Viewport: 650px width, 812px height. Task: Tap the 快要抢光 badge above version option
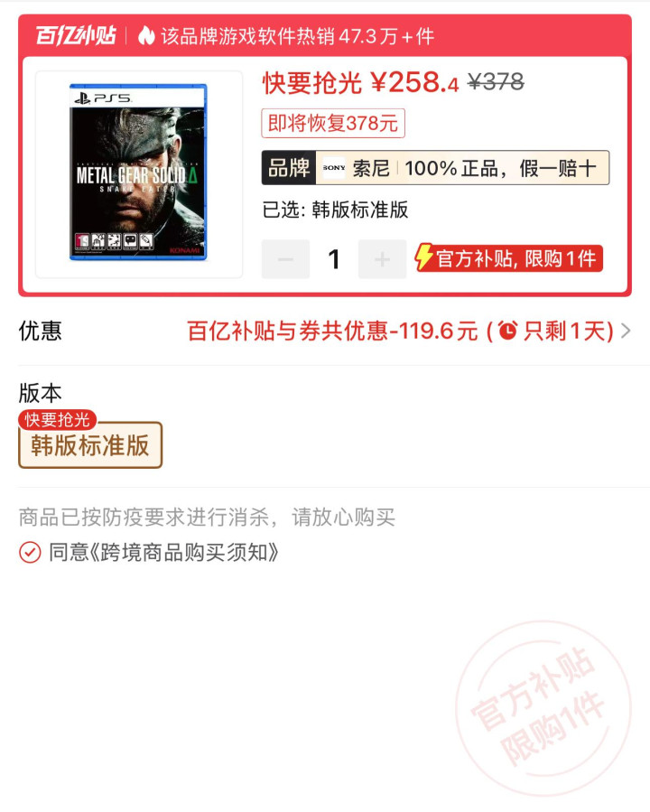click(x=57, y=419)
